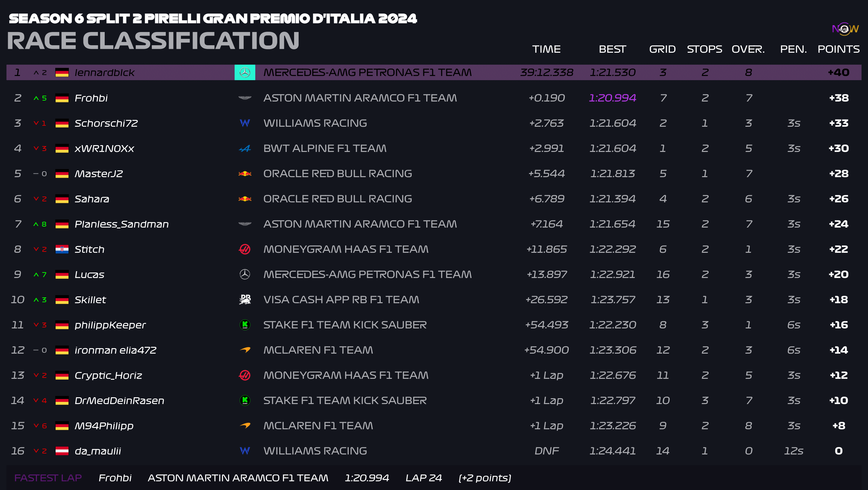Select driver name lennardblck
This screenshot has width=868, height=490.
tap(104, 72)
